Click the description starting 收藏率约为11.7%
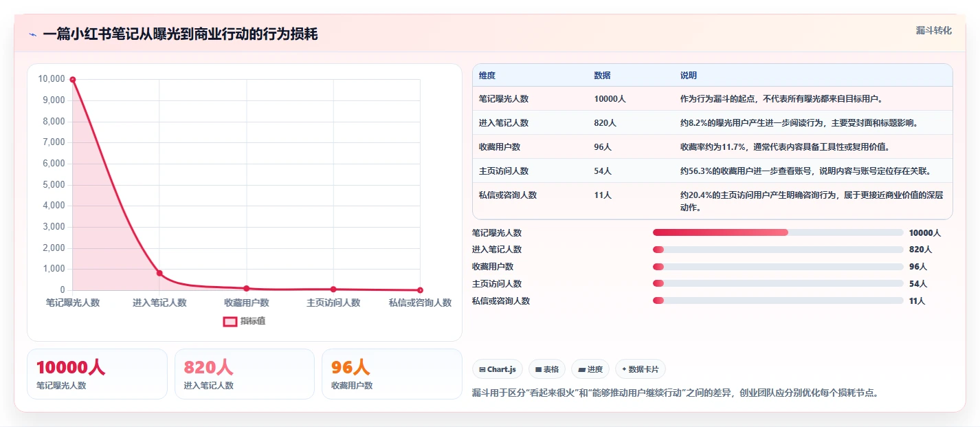This screenshot has width=980, height=427. [x=786, y=147]
